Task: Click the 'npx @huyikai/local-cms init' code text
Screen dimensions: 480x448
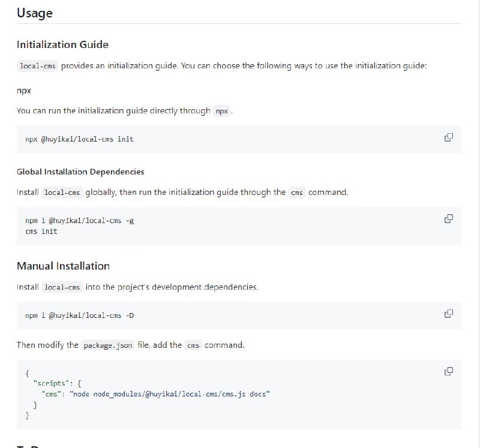Action: click(x=79, y=139)
